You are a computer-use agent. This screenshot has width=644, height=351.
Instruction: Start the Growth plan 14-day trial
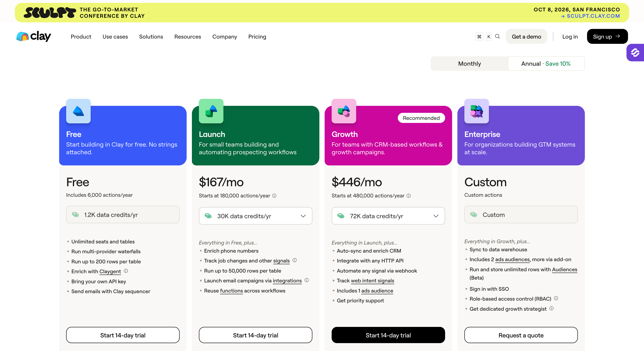pyautogui.click(x=388, y=335)
